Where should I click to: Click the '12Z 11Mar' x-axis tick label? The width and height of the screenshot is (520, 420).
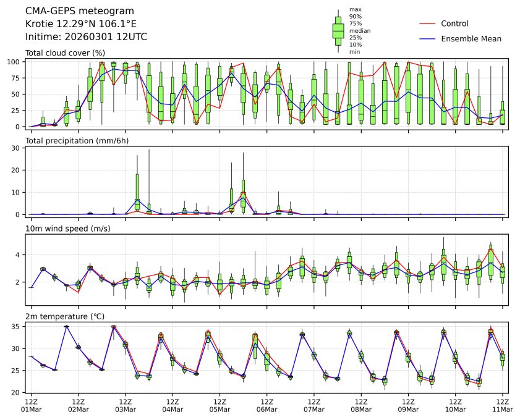(x=502, y=405)
